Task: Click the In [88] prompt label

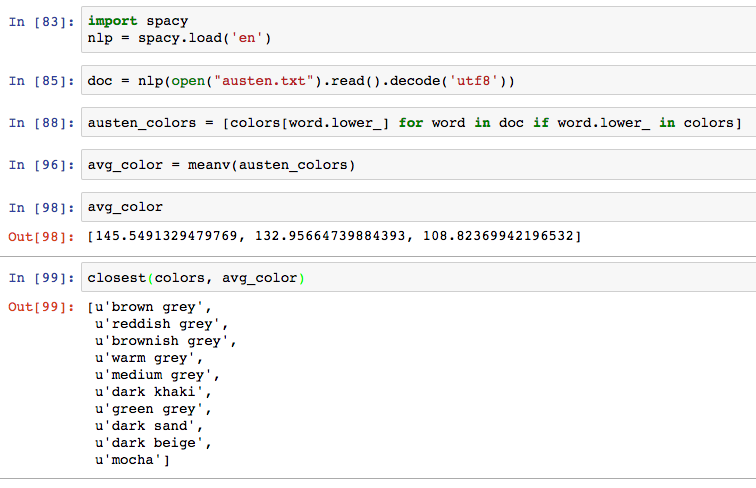Action: (41, 123)
